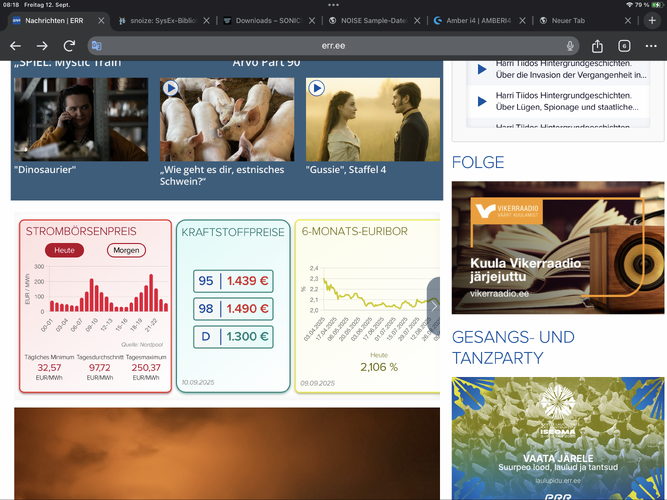The width and height of the screenshot is (667, 500).
Task: Open the "Gussie", Staffel 4 link
Action: click(x=345, y=170)
